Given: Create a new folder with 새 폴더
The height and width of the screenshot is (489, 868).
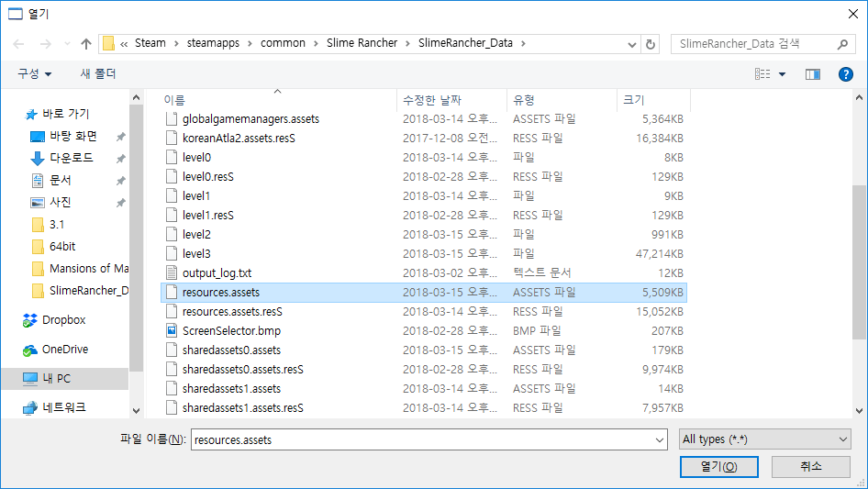Looking at the screenshot, I should pyautogui.click(x=98, y=73).
